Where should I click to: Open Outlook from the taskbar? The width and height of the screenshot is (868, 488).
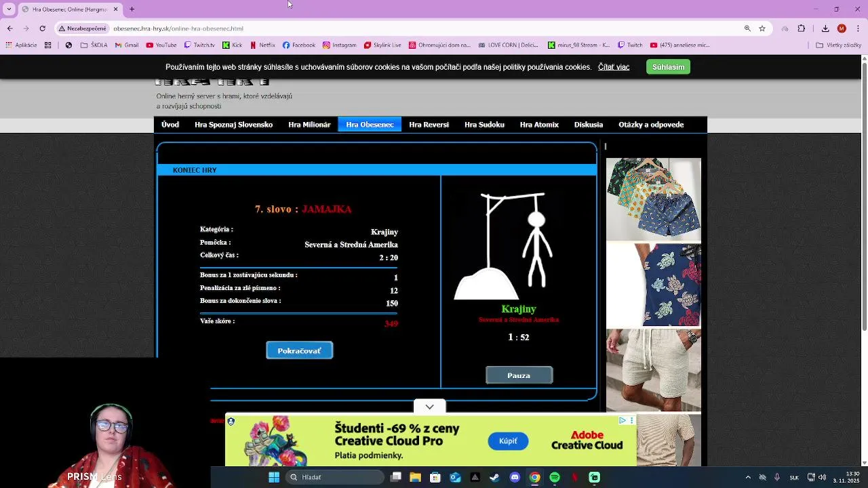tap(455, 477)
